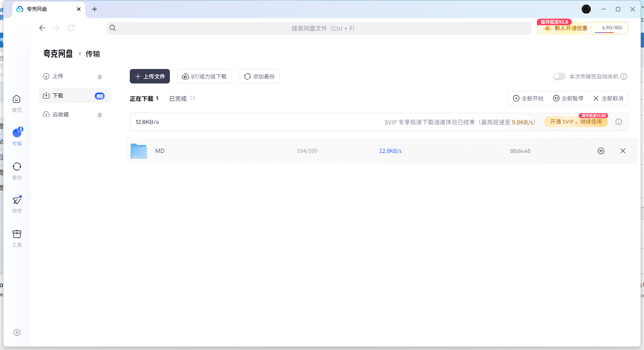Click info icon beside 开通 SVIP banner
This screenshot has width=644, height=350.
pyautogui.click(x=619, y=122)
